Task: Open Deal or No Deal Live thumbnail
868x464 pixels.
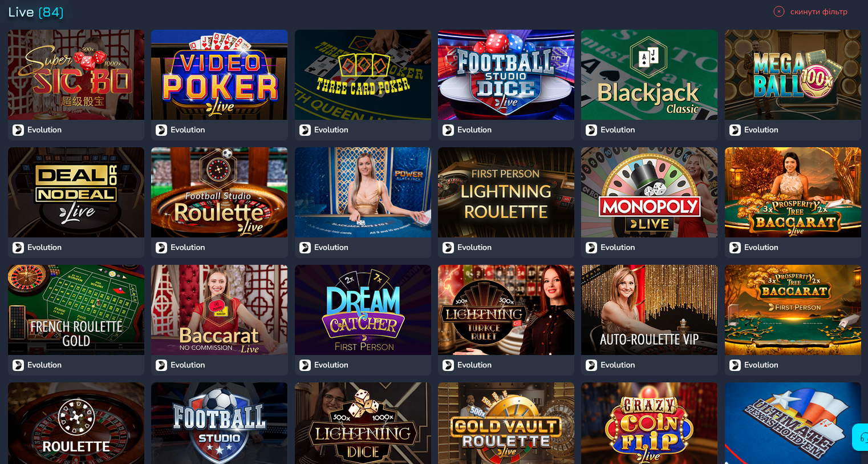Action: 76,192
